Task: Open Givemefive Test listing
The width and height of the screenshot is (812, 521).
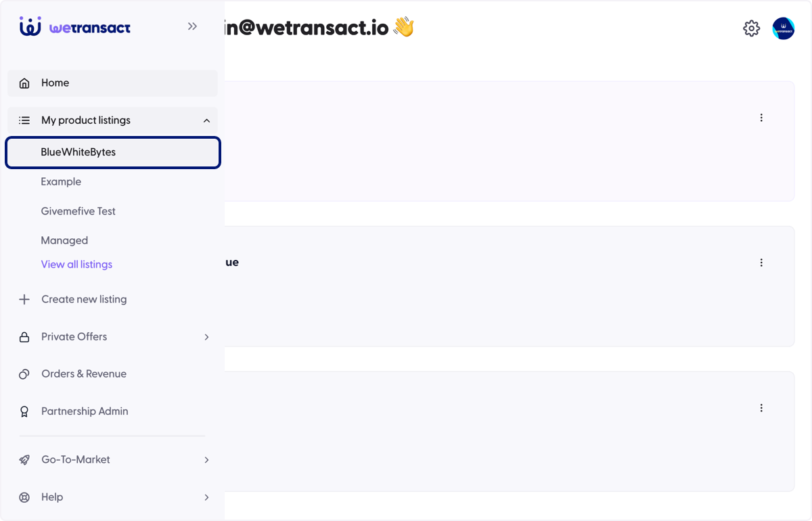Action: (78, 211)
